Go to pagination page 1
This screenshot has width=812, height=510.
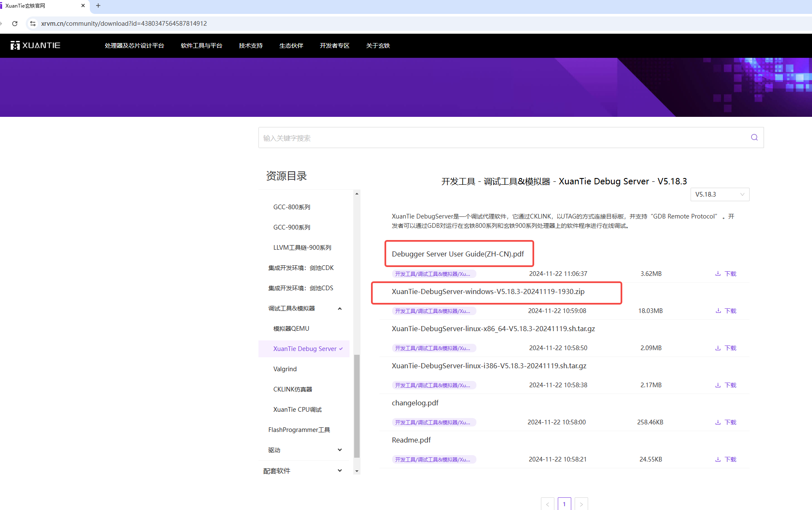(x=564, y=504)
